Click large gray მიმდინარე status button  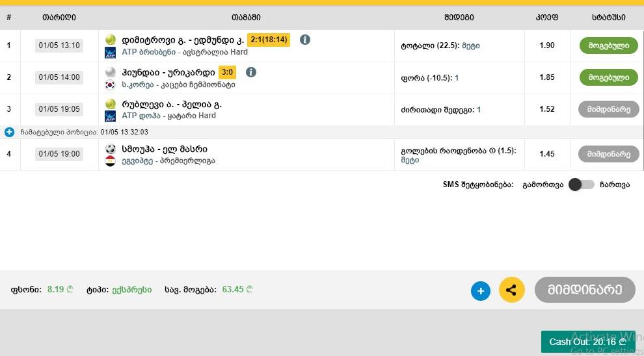[585, 290]
